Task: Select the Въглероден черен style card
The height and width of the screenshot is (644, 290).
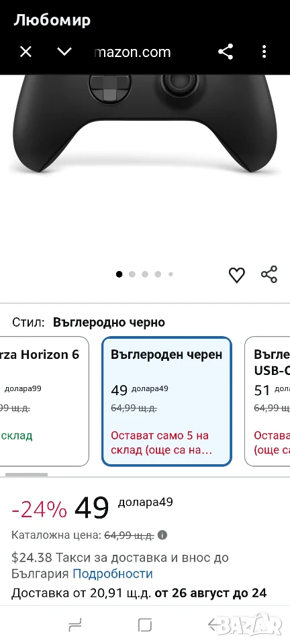Action: click(x=166, y=401)
